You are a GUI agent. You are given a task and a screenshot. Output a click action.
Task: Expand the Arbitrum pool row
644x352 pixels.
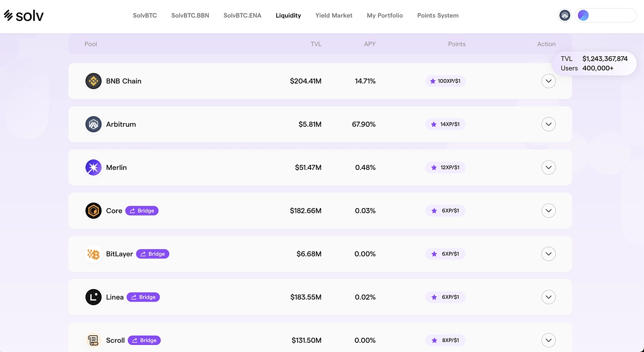[548, 124]
